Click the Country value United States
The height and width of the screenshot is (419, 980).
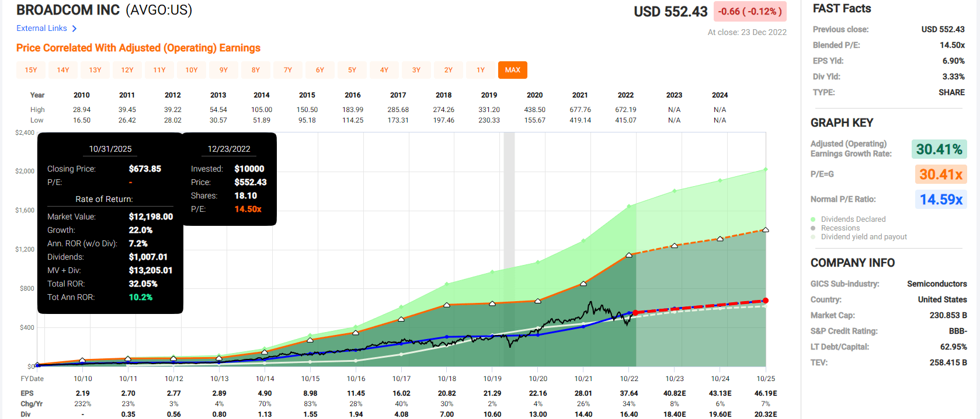[942, 299]
